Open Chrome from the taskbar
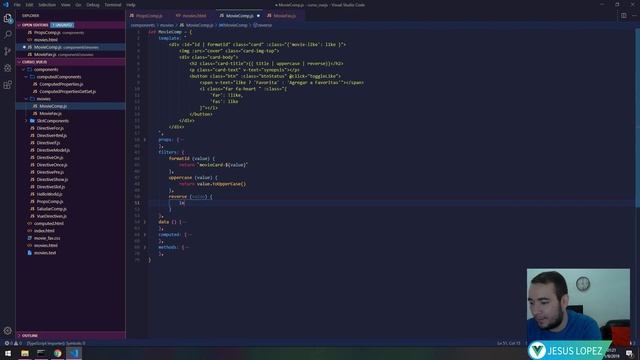This screenshot has height=360, width=640. click(x=58, y=353)
